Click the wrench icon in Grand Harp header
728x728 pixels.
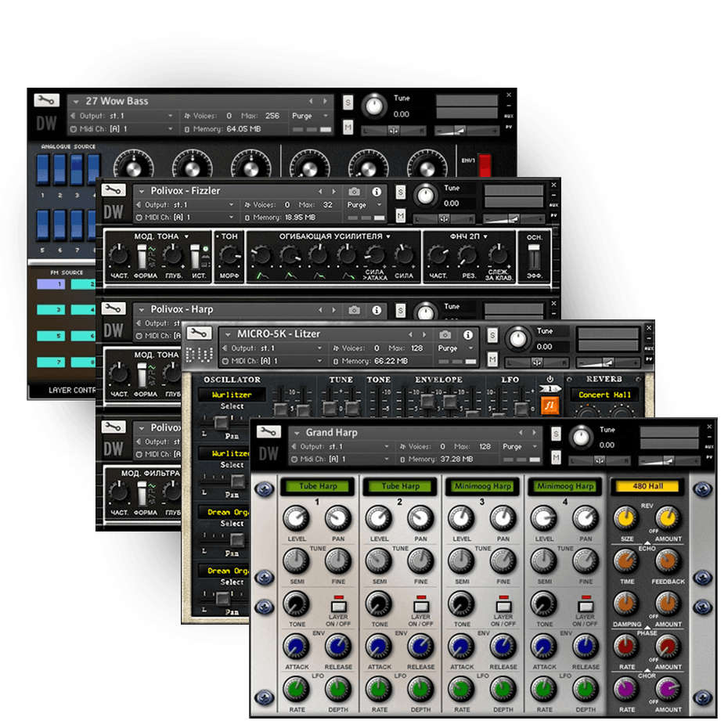coord(268,431)
